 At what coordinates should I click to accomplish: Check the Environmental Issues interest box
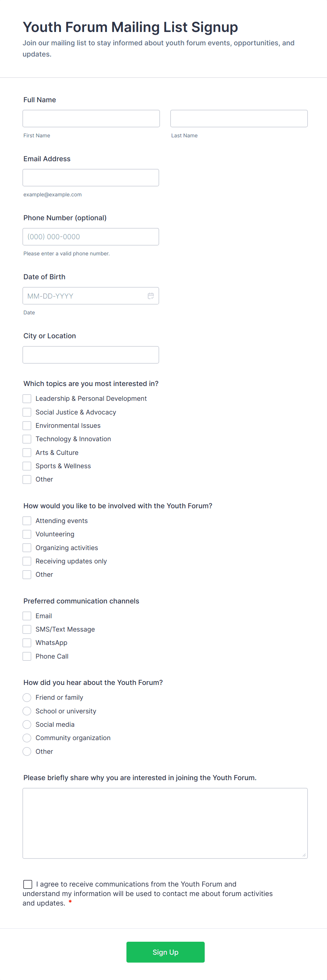27,425
